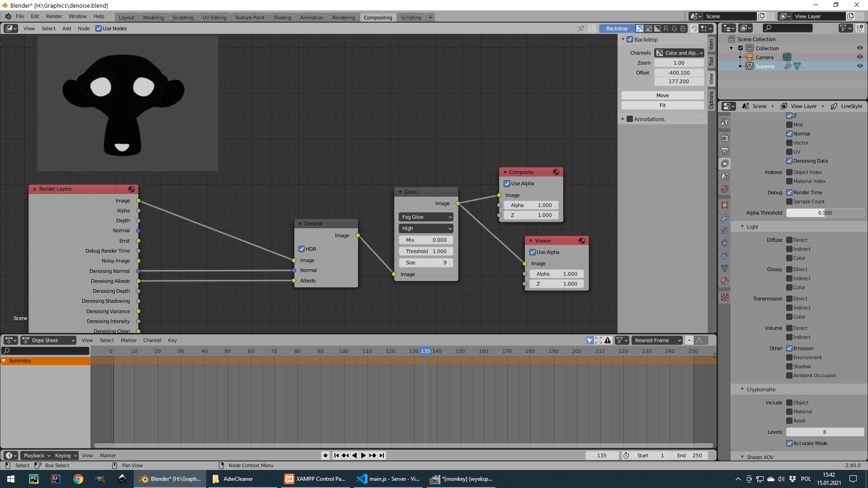Screen dimensions: 868x488
Task: Click the Fit button in backdrop panel
Action: click(x=662, y=105)
